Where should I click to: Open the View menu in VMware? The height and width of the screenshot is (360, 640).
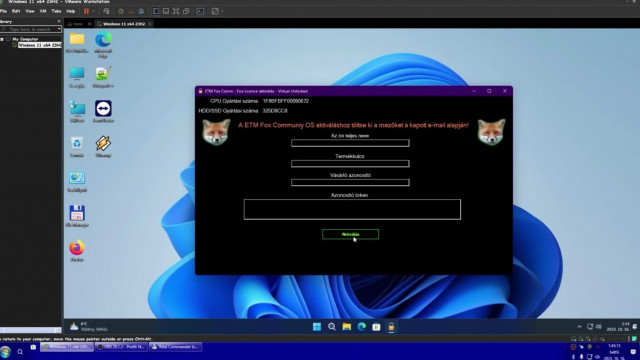[x=30, y=11]
